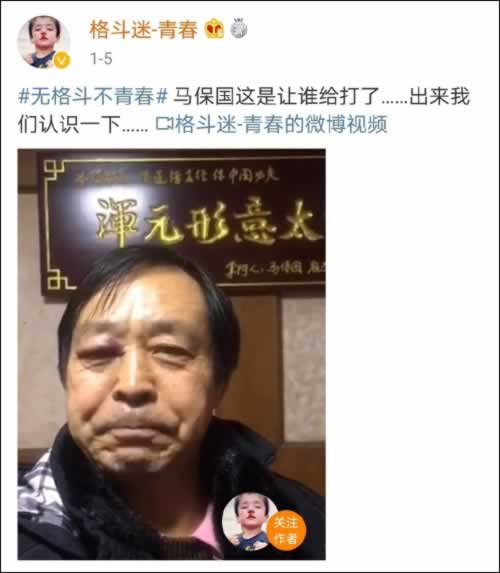Tap the orange crown membership icon
This screenshot has height=573, width=500.
click(x=215, y=29)
